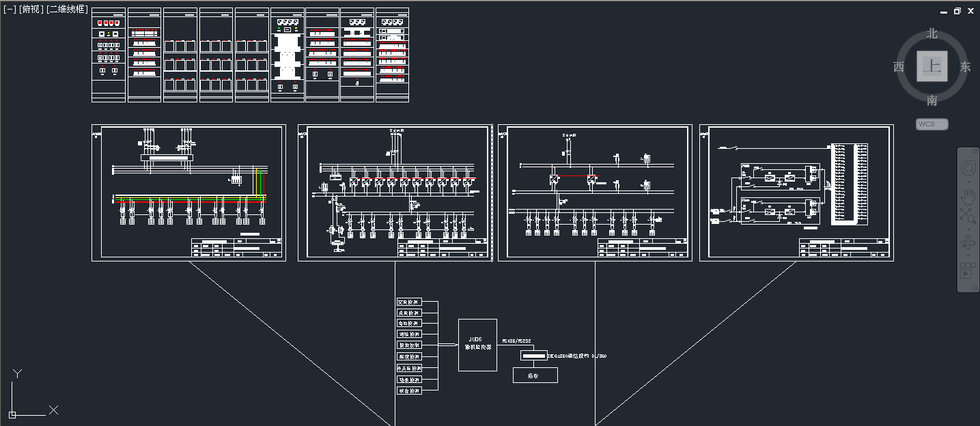
Task: Expand the SteeringWheels options arrow
Action: tap(968, 182)
